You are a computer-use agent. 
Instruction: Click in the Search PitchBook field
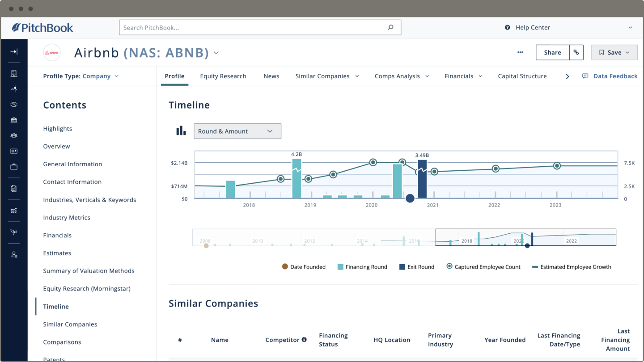[x=260, y=27]
